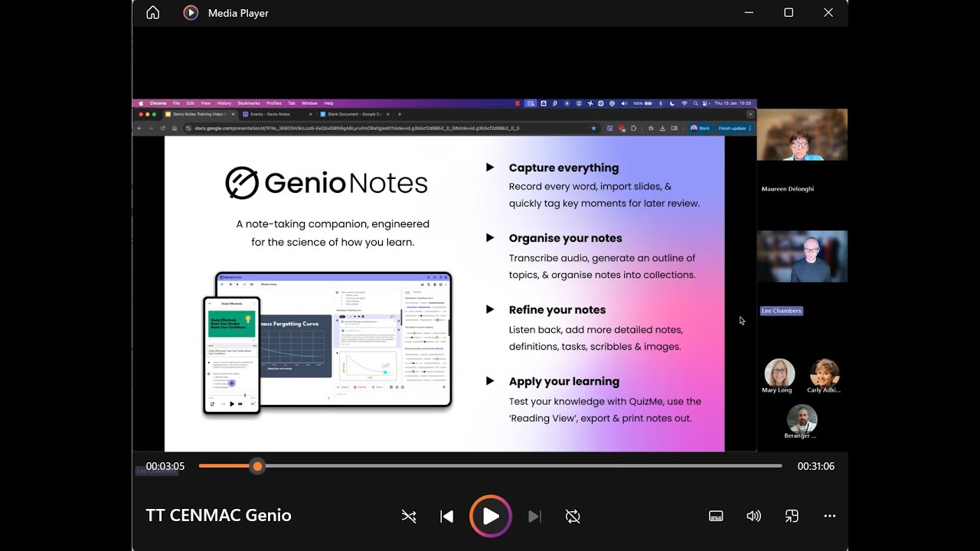Switch to mini player view
The height and width of the screenshot is (551, 980).
[x=792, y=517]
